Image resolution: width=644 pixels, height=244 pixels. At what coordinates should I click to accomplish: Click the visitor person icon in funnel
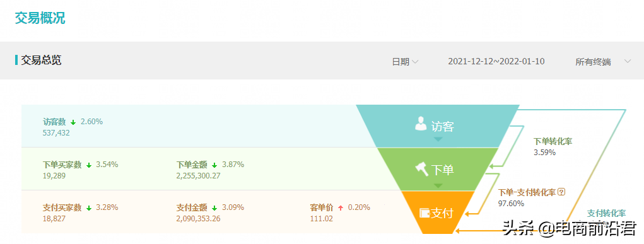click(421, 124)
